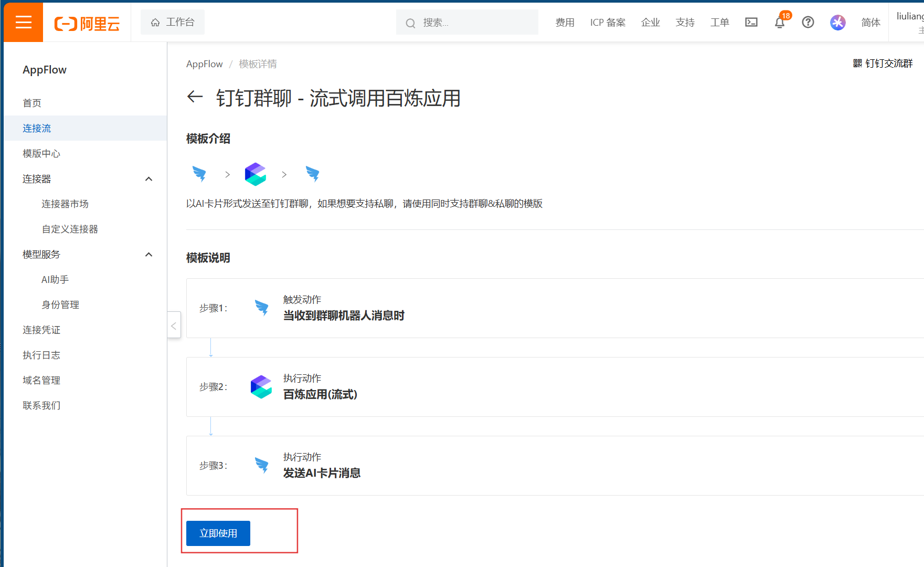Click the 步骤2: label
924x567 pixels.
[213, 387]
